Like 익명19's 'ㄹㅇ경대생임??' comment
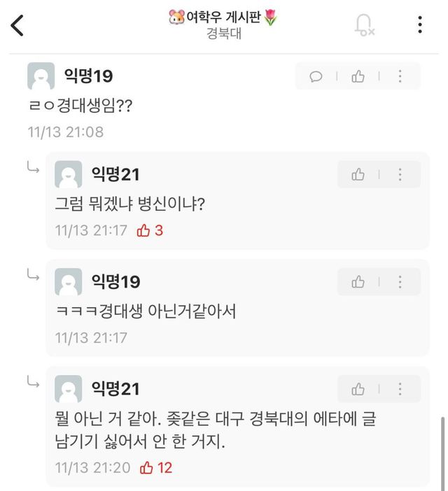Image resolution: width=448 pixels, height=491 pixels. click(x=358, y=76)
